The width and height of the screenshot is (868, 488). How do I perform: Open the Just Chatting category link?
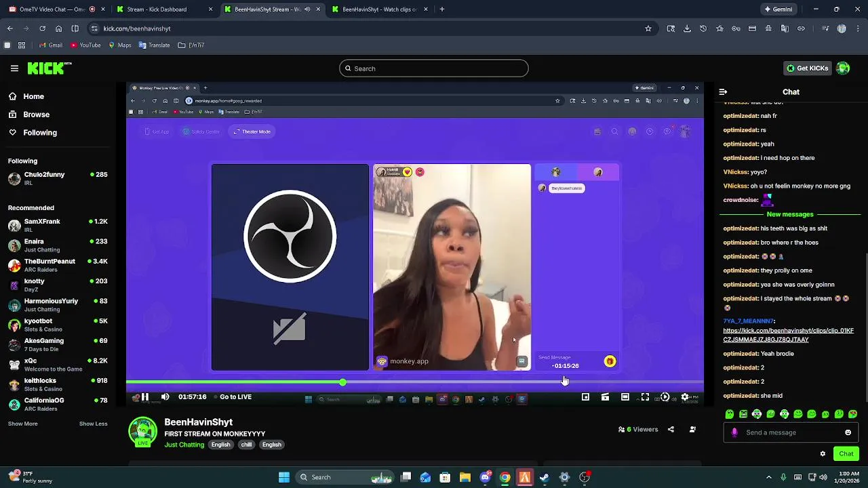point(184,445)
